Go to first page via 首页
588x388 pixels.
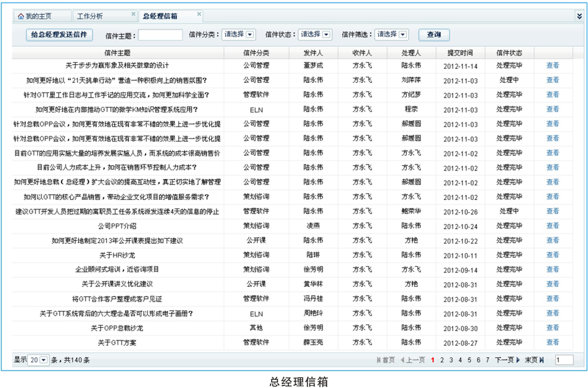pos(386,360)
